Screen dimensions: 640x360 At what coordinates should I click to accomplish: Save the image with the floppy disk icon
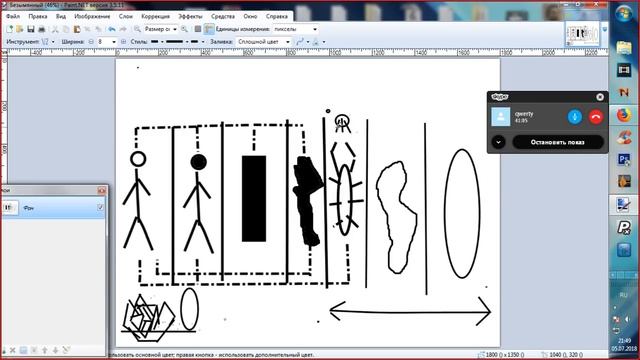[x=31, y=29]
